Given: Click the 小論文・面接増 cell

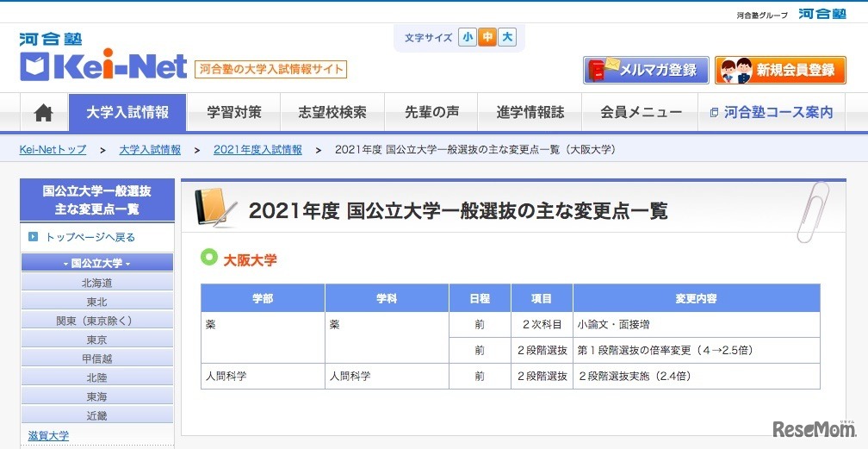Looking at the screenshot, I should pyautogui.click(x=697, y=325).
